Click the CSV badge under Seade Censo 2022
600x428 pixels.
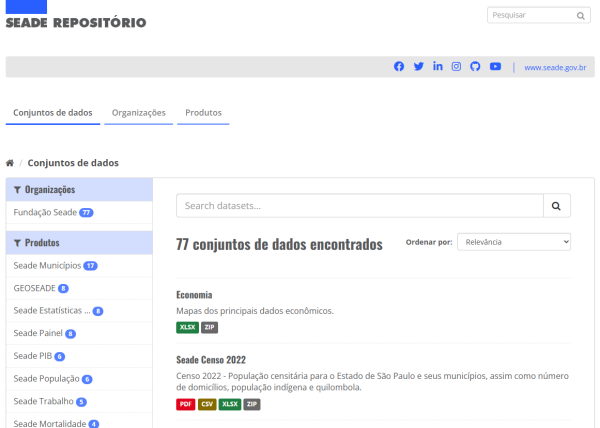(207, 404)
